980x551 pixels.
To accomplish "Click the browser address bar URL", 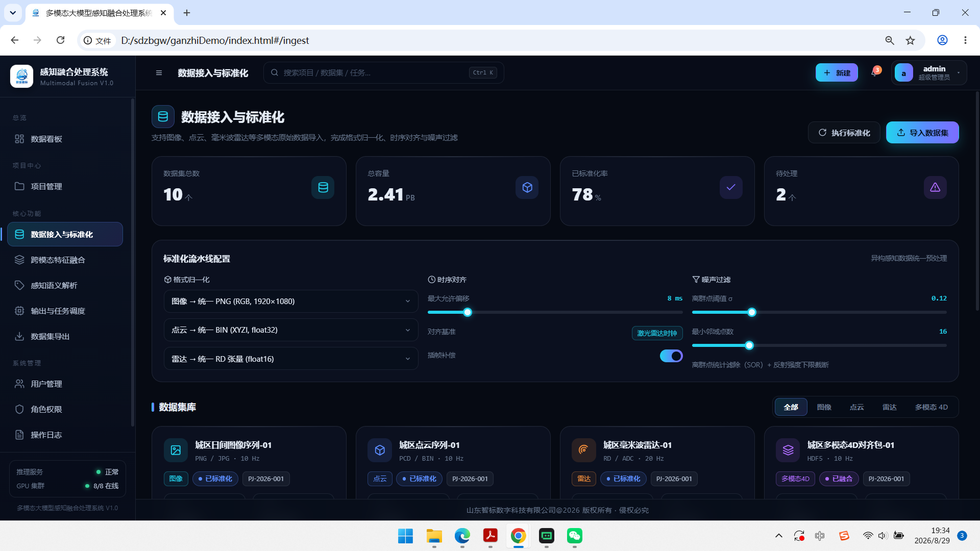I will 215,40.
